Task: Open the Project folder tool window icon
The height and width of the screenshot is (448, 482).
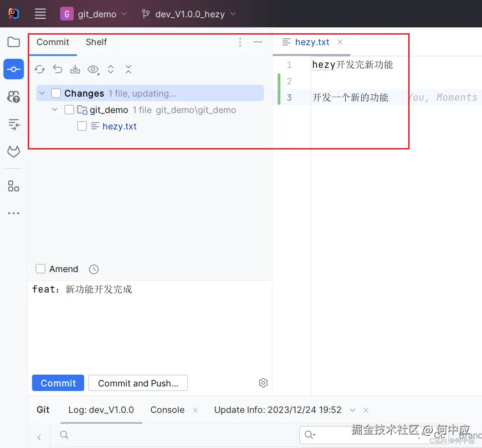Action: [13, 41]
